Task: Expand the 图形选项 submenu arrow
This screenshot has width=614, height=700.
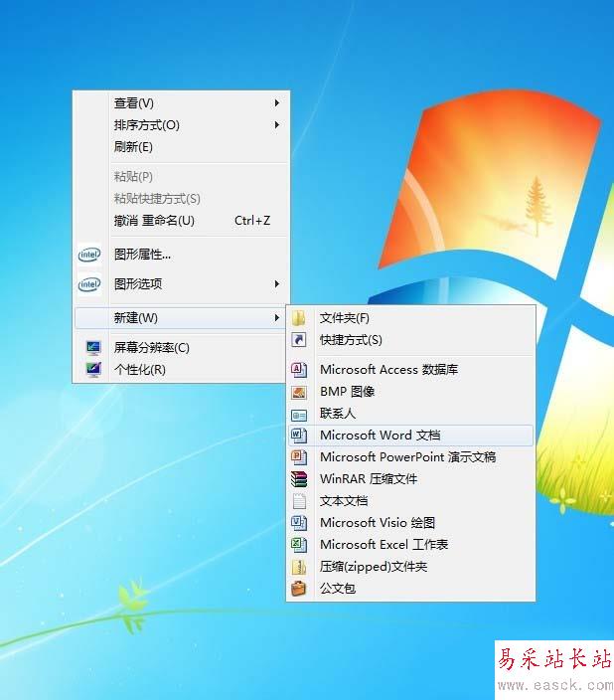Action: (x=276, y=284)
